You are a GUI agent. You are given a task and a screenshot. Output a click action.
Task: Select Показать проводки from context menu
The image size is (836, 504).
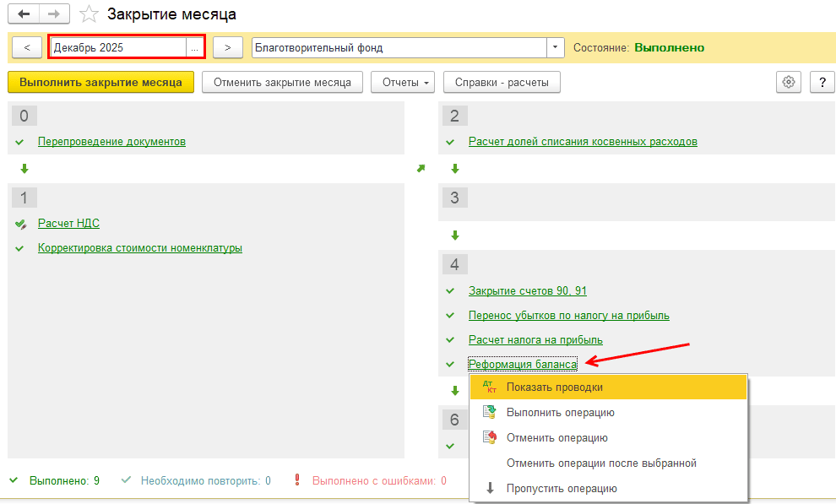click(554, 387)
